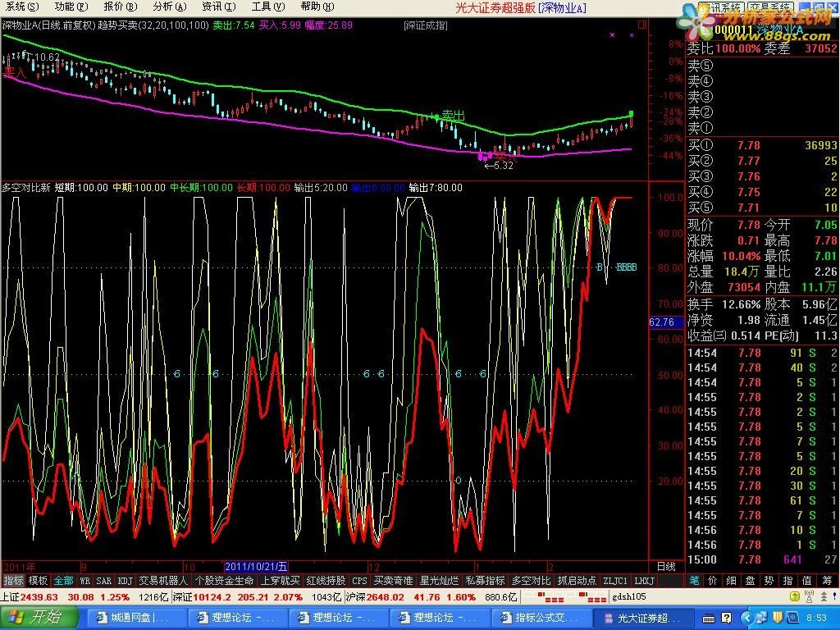The width and height of the screenshot is (840, 630).
Task: Select the 上穿就买 indicator tab
Action: click(x=281, y=581)
